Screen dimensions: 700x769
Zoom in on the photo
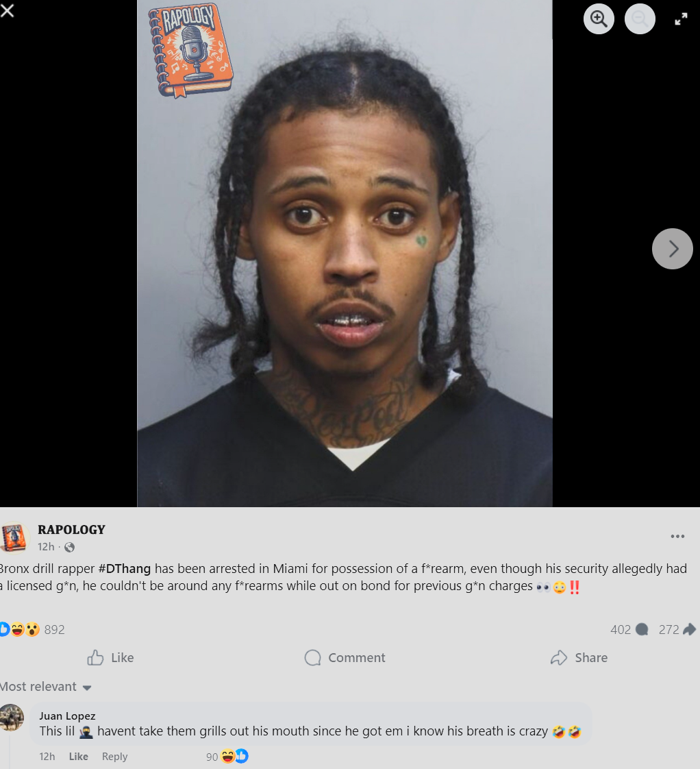point(599,19)
